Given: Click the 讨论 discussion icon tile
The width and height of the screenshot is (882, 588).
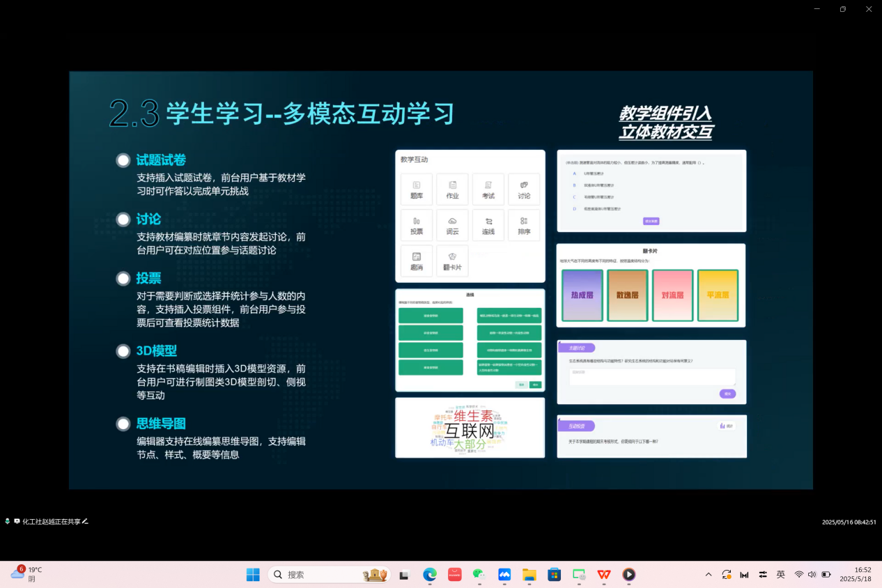Looking at the screenshot, I should click(524, 189).
